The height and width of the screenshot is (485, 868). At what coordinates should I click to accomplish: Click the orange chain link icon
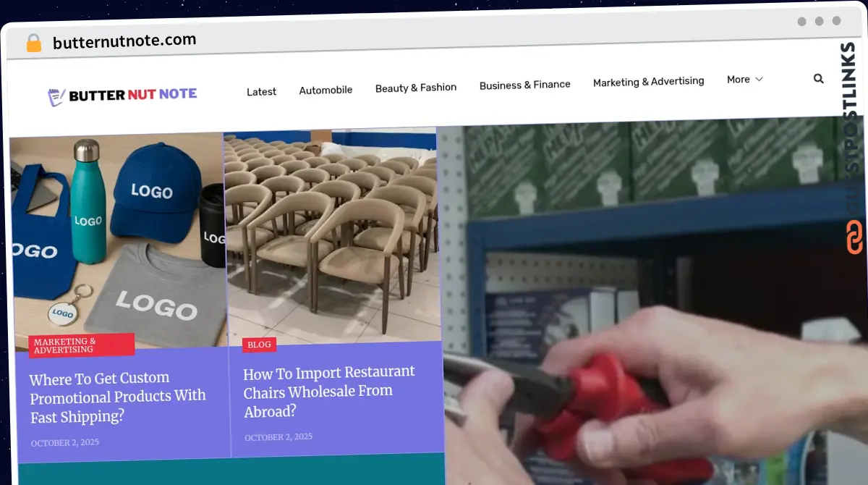(854, 238)
